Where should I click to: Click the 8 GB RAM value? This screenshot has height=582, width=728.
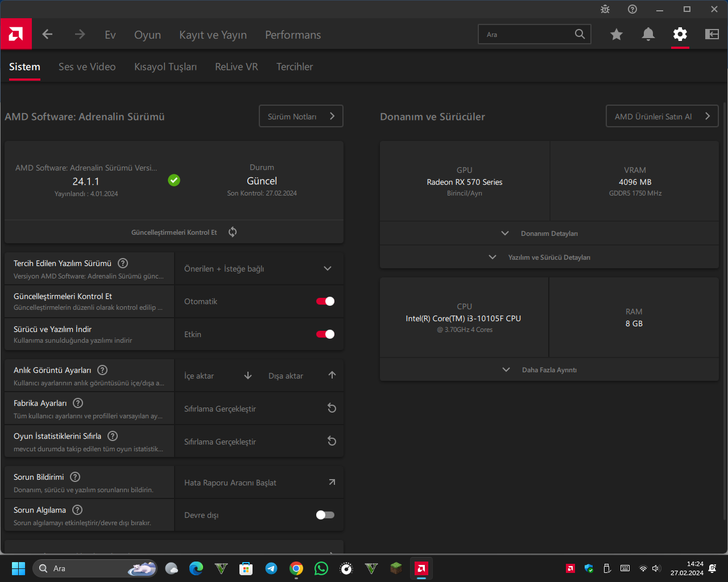[634, 323]
